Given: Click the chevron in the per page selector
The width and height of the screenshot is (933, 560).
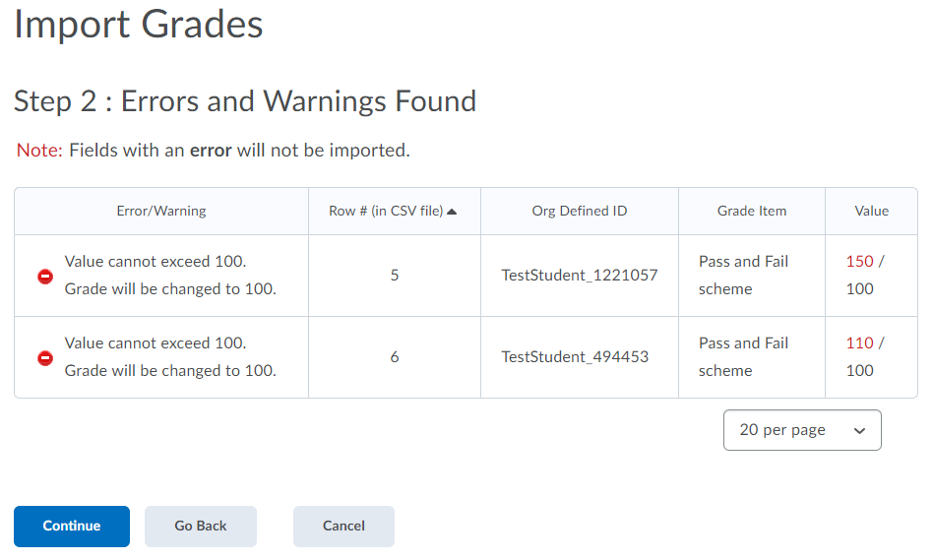Looking at the screenshot, I should click(x=859, y=431).
